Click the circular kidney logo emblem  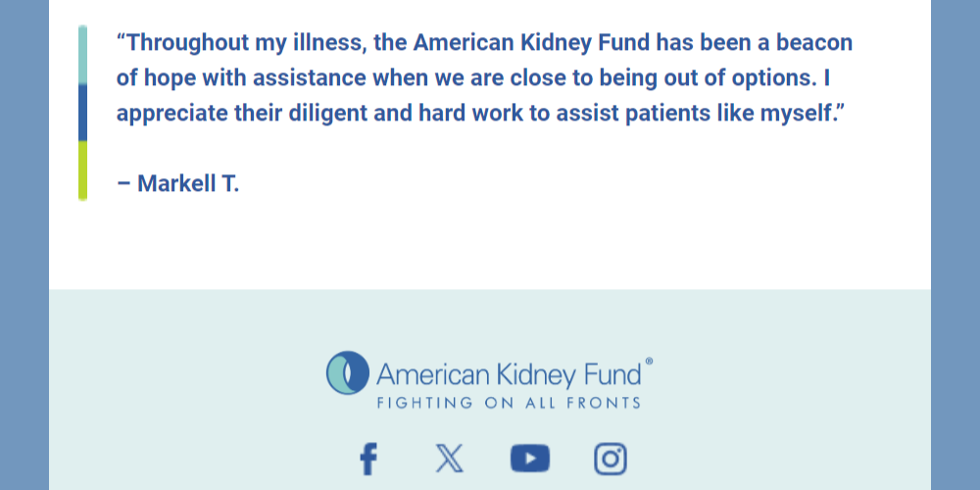(x=348, y=373)
